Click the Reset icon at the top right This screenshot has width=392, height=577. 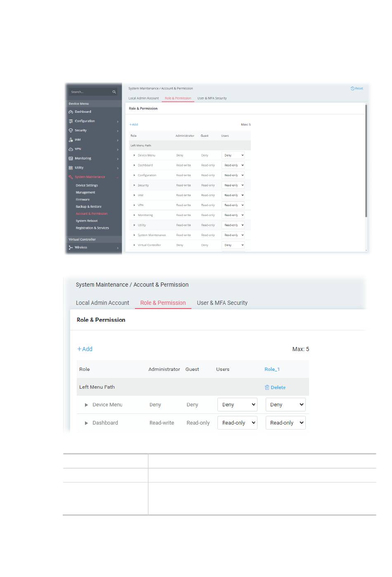[352, 88]
